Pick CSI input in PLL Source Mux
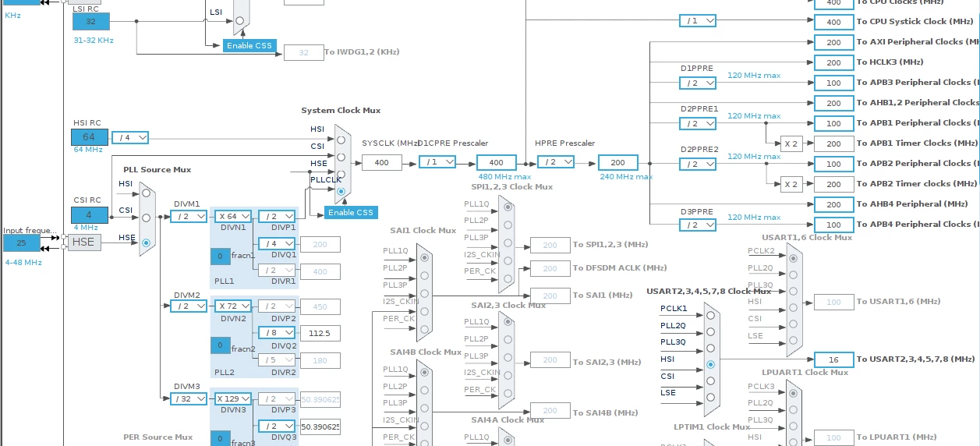The width and height of the screenshot is (980, 446). [x=146, y=218]
